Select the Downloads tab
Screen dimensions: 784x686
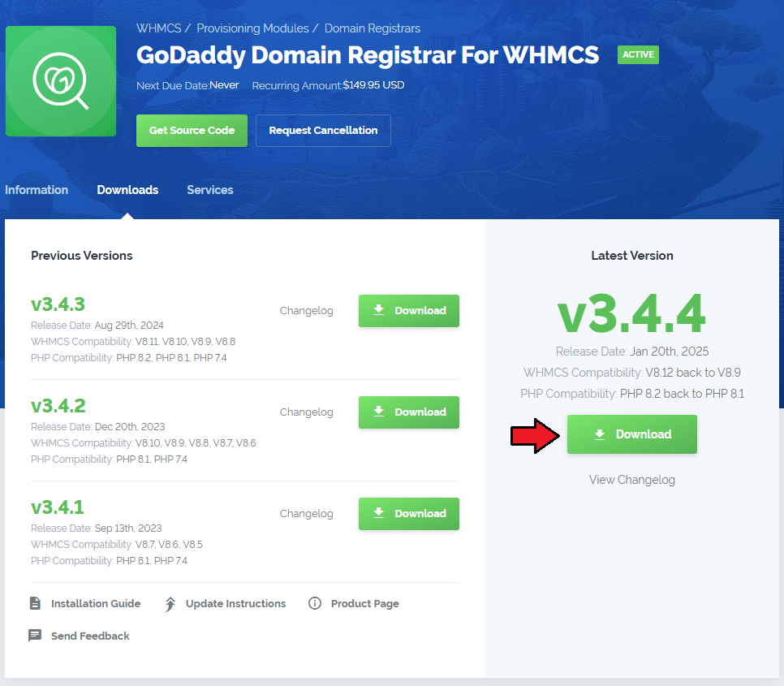[127, 190]
